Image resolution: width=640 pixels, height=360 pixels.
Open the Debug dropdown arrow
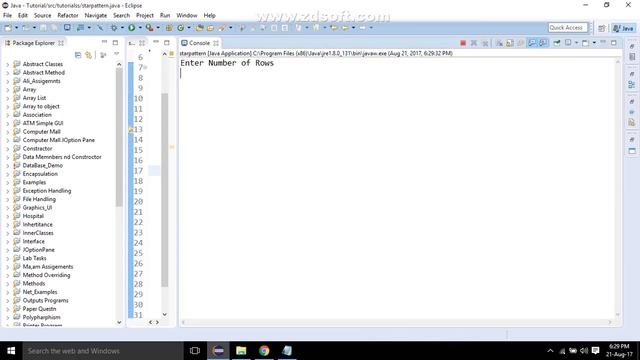(x=122, y=28)
